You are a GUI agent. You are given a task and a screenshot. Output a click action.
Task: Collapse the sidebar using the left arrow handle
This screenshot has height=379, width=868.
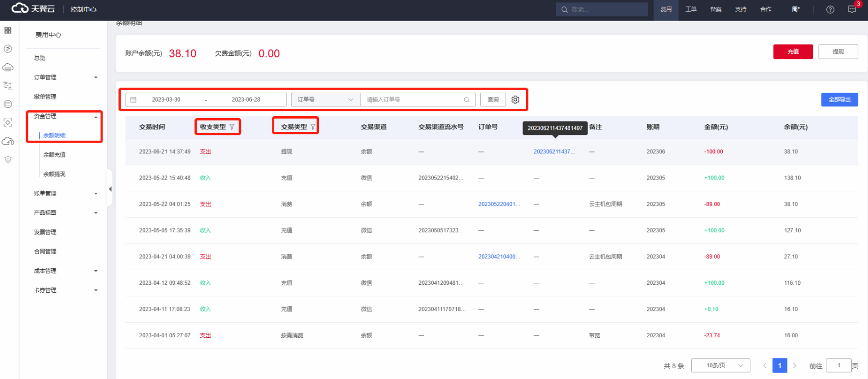[x=110, y=189]
